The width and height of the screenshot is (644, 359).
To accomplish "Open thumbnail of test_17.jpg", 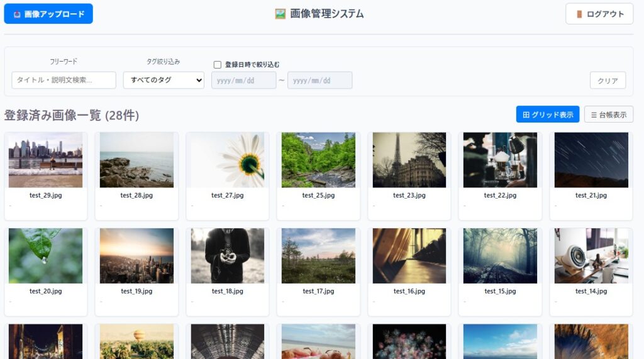I will 318,256.
